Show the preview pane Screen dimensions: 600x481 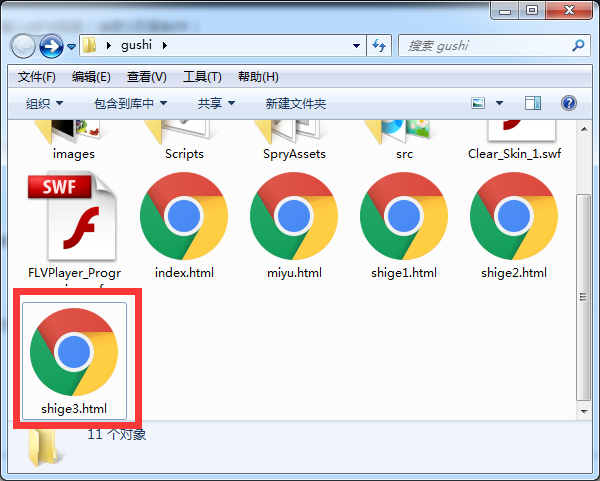pos(533,103)
